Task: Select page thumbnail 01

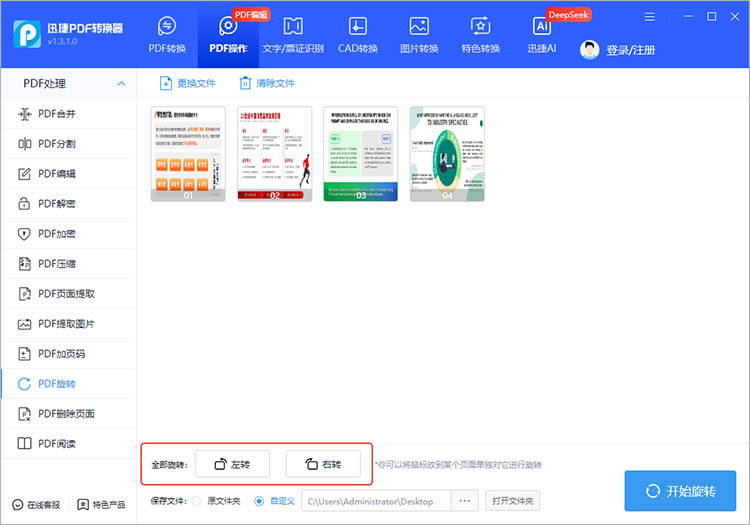Action: click(x=188, y=154)
